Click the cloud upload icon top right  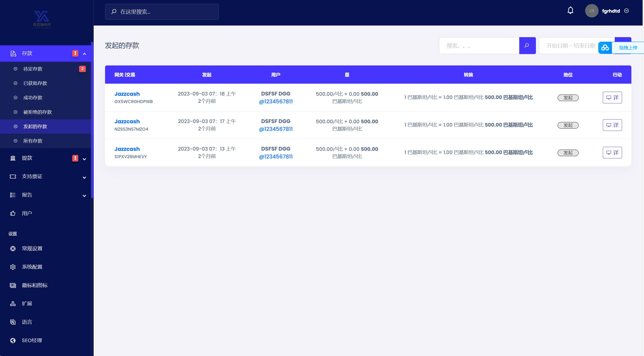pyautogui.click(x=605, y=47)
